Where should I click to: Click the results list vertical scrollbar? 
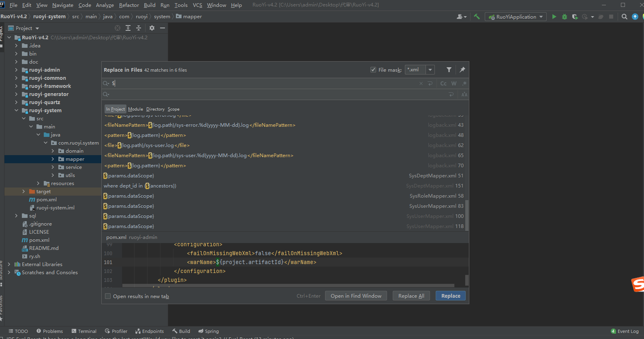point(467,215)
